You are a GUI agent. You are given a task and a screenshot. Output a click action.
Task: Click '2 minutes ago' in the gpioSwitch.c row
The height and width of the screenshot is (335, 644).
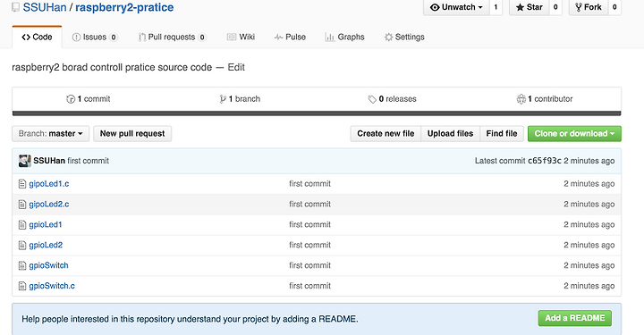coord(589,286)
